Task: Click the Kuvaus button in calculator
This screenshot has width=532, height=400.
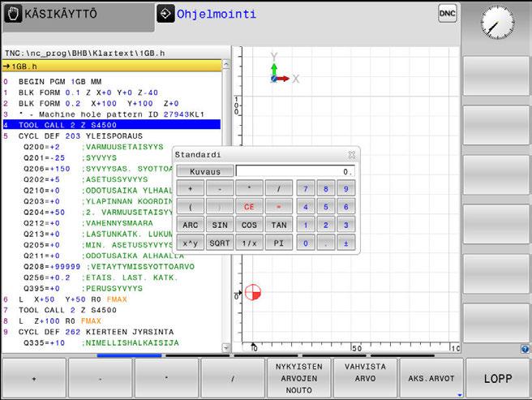Action: (x=205, y=171)
